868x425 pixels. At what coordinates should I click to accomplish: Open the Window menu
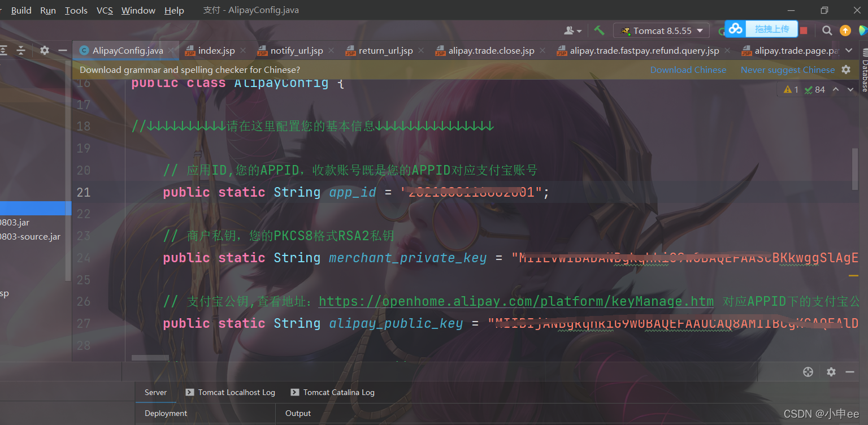coord(138,10)
